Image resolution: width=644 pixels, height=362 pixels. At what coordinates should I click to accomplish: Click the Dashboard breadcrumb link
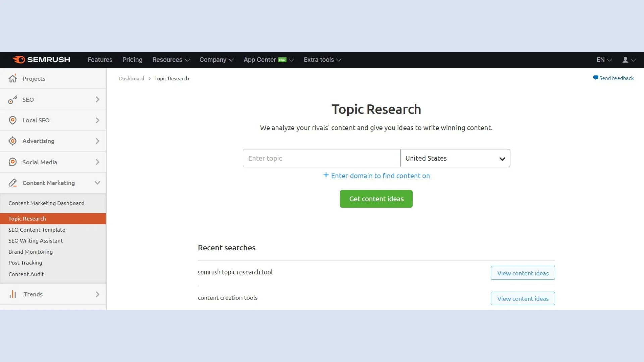coord(131,78)
